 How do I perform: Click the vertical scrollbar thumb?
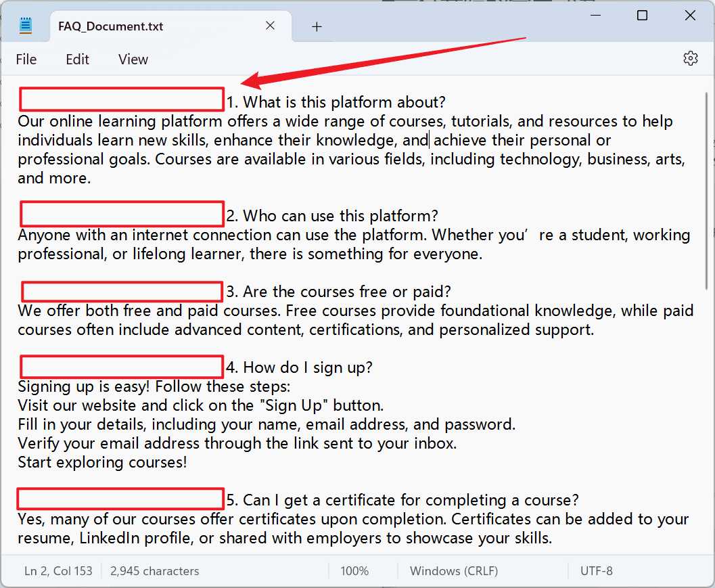pos(706,191)
